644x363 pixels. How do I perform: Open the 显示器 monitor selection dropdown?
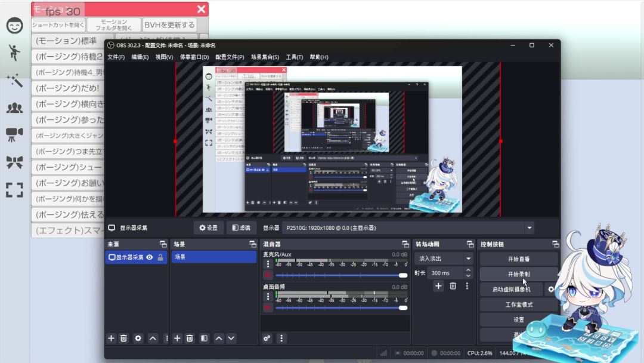[x=529, y=227]
